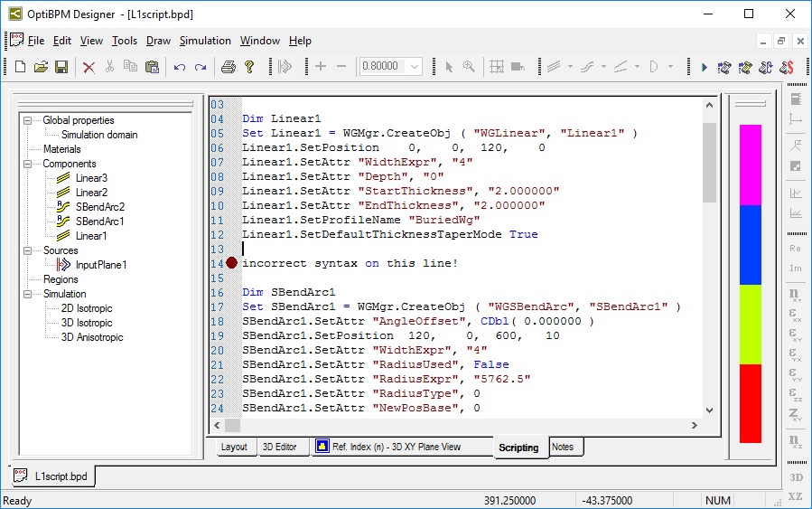The width and height of the screenshot is (812, 509).
Task: Switch to the Layout tab
Action: [234, 447]
